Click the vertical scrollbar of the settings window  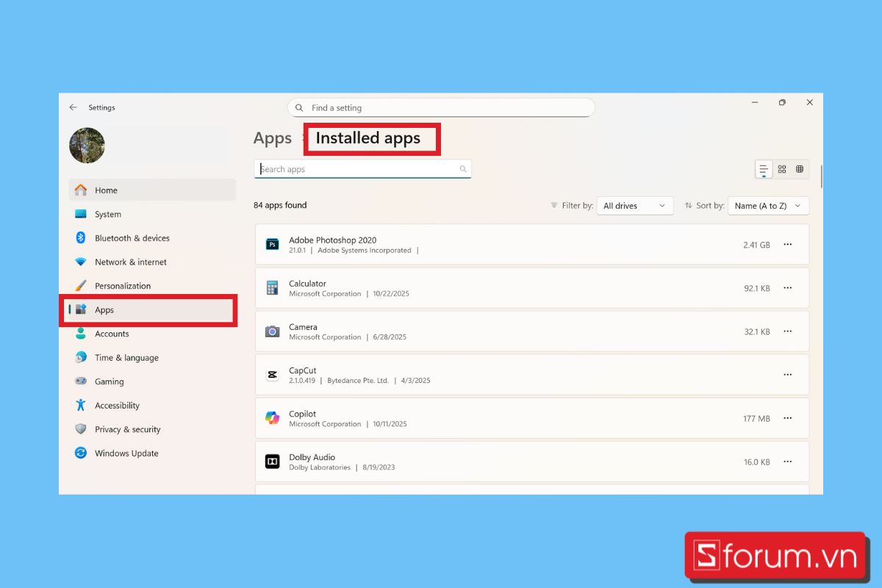tap(820, 177)
